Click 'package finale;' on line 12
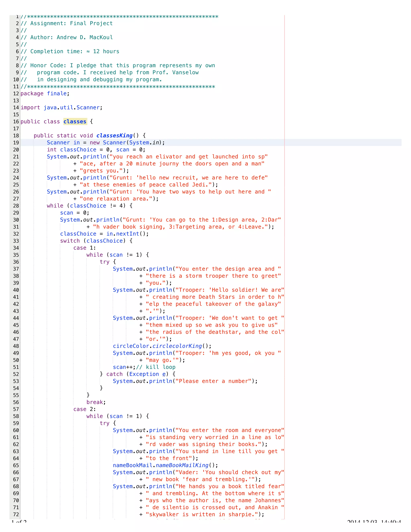Screen dimensions: 411x532 pos(45,94)
